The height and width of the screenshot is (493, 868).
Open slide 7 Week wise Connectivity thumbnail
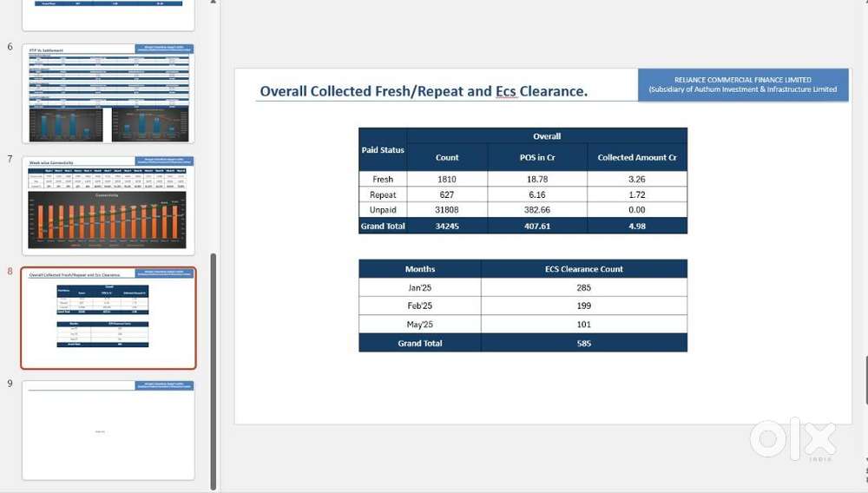coord(108,205)
